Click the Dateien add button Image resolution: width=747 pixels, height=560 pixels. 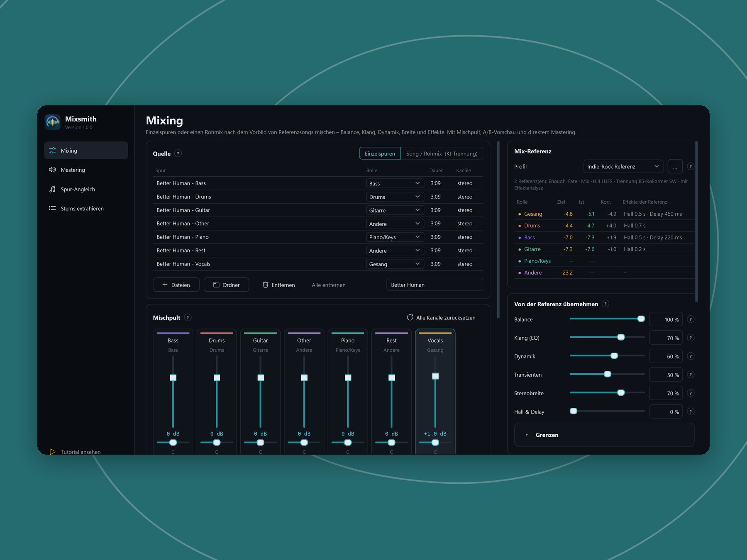(176, 285)
